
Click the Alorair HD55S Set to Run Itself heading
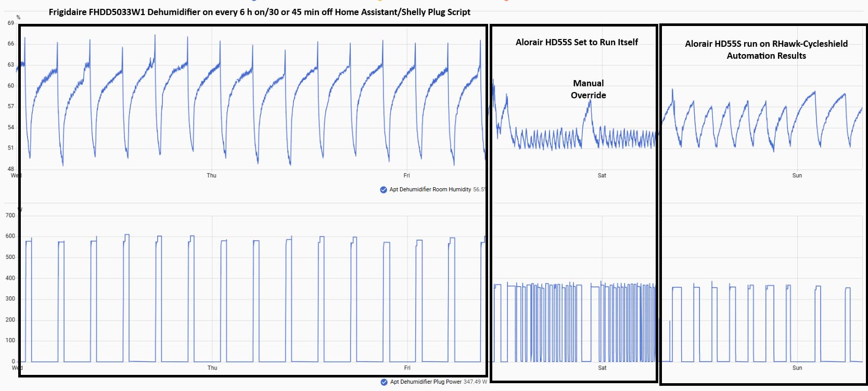[577, 42]
